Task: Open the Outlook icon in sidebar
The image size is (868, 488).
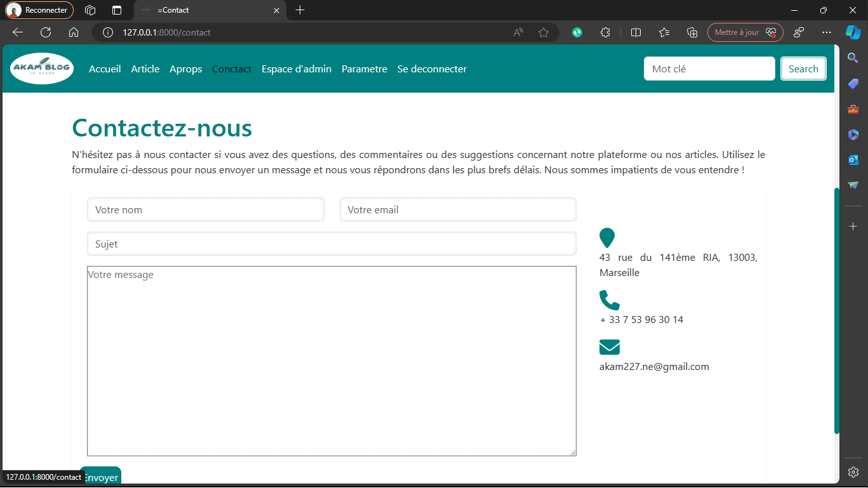Action: click(853, 160)
